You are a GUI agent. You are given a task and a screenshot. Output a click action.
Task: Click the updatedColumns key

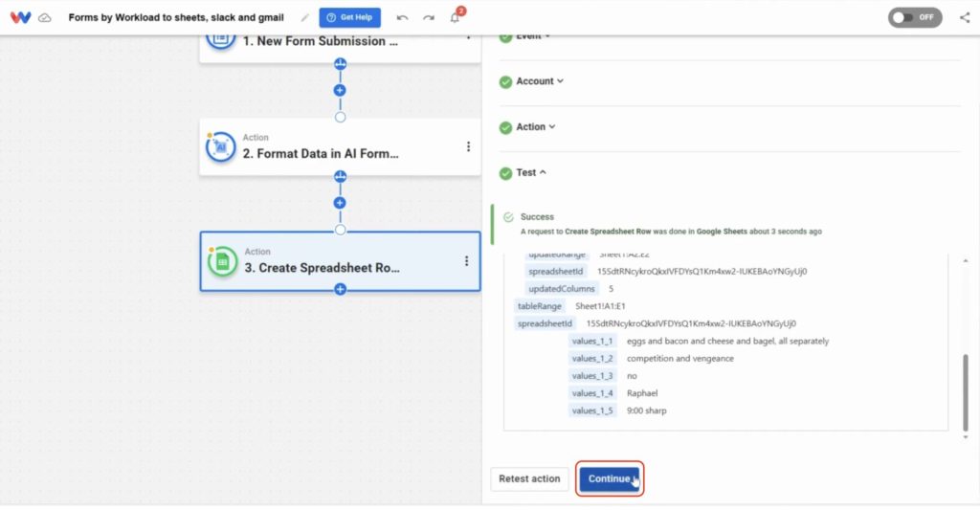[561, 289]
